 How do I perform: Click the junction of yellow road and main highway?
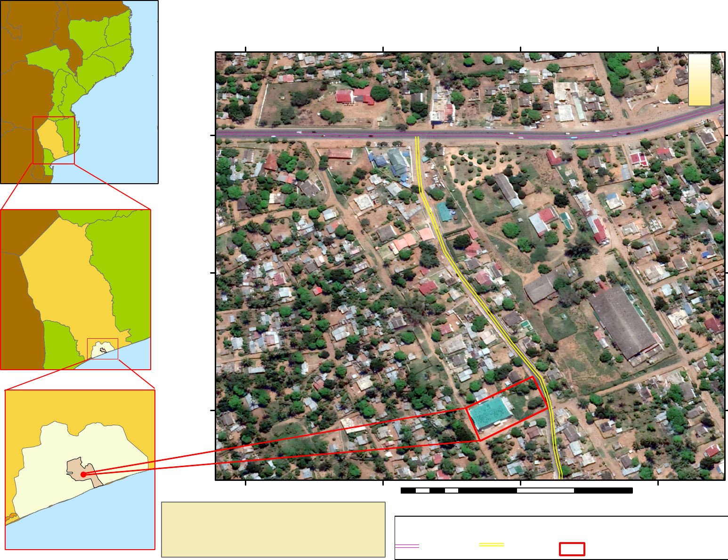[417, 136]
